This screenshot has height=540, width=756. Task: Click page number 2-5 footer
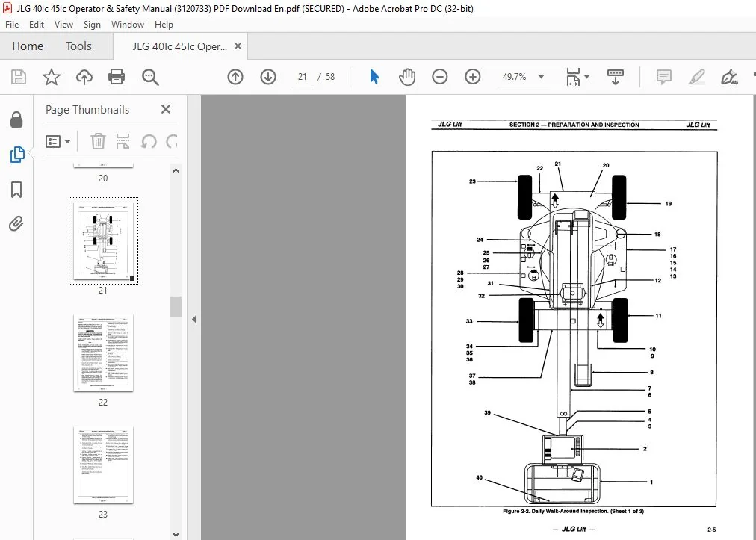pos(712,530)
